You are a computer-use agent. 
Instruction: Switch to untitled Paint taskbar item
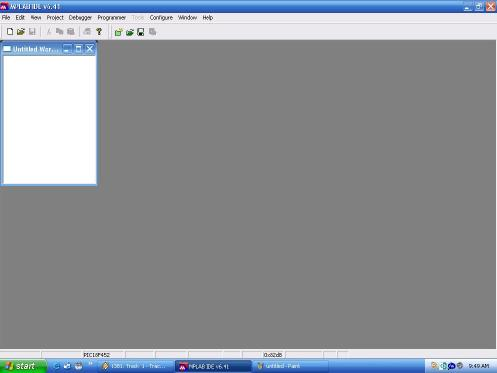click(290, 366)
